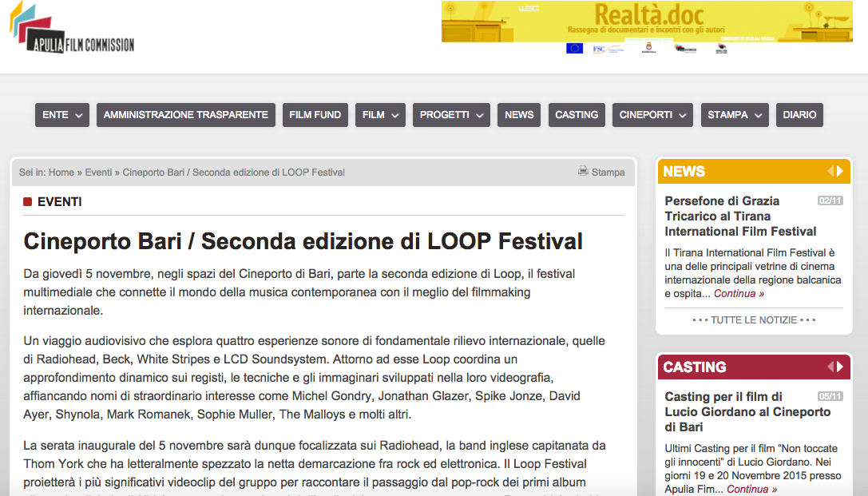Click the 02/11 date badge in News
Screen dimensions: 868x496
click(x=830, y=200)
